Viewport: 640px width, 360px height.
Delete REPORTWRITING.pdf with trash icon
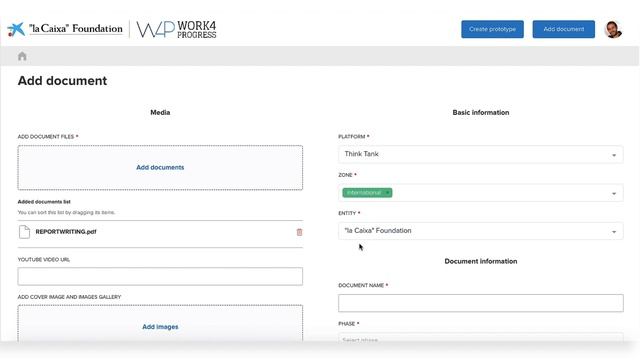point(299,232)
